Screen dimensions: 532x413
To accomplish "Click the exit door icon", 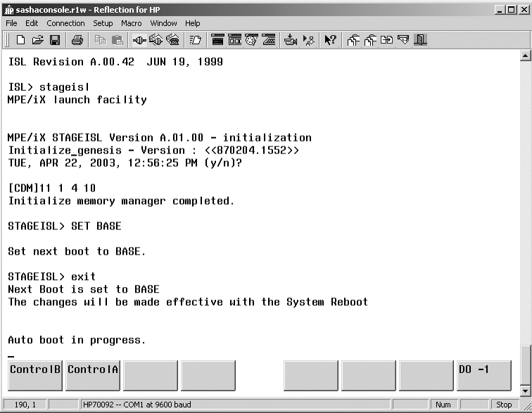I will [x=420, y=40].
